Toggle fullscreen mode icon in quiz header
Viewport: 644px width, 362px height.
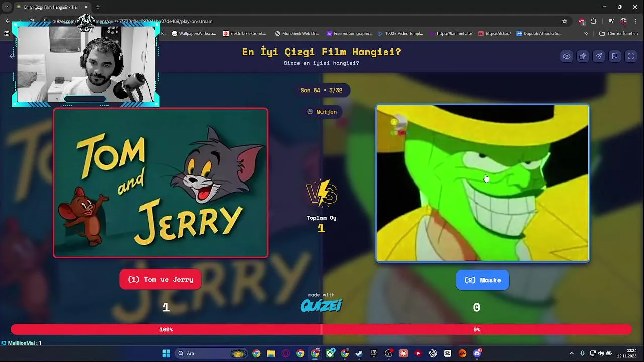631,56
